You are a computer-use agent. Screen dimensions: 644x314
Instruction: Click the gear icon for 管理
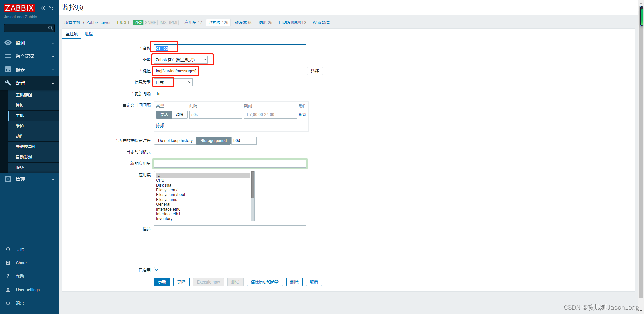click(8, 179)
